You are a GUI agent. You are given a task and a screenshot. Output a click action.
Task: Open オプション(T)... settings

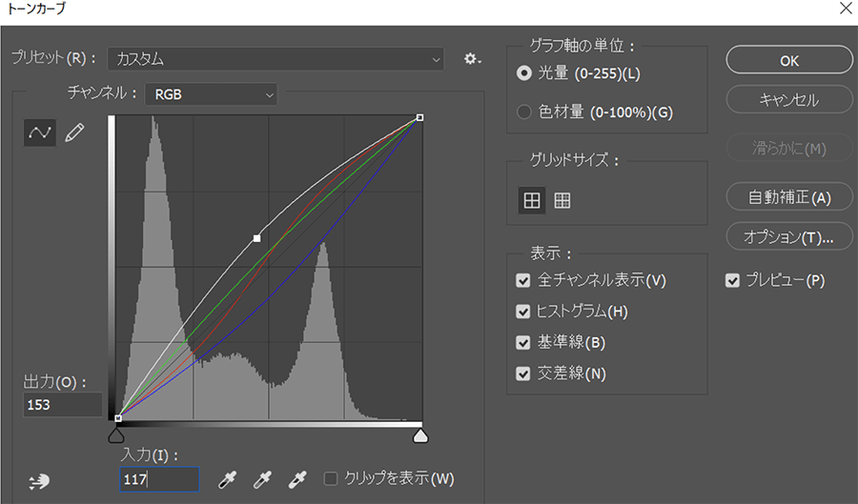click(x=789, y=237)
